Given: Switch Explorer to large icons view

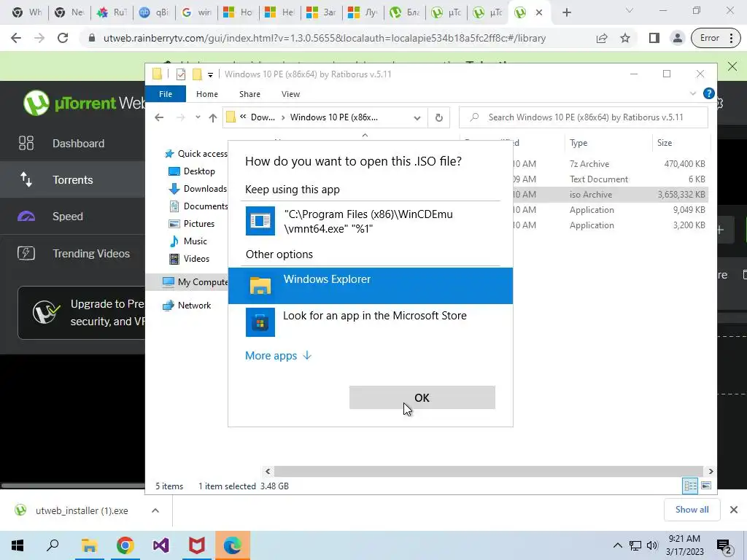Looking at the screenshot, I should [706, 485].
